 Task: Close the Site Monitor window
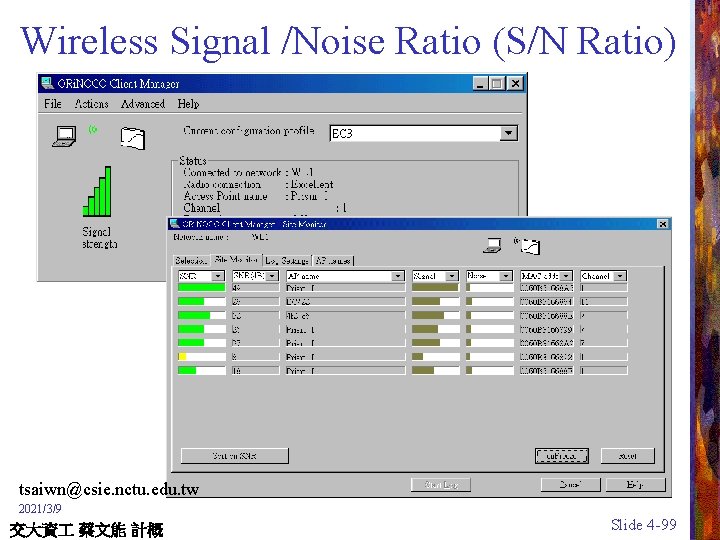click(663, 224)
